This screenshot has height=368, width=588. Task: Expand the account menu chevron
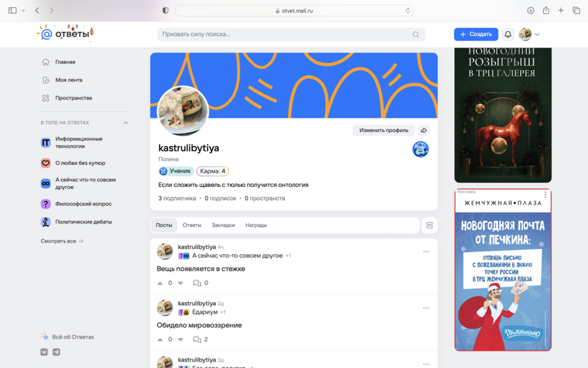pos(538,35)
